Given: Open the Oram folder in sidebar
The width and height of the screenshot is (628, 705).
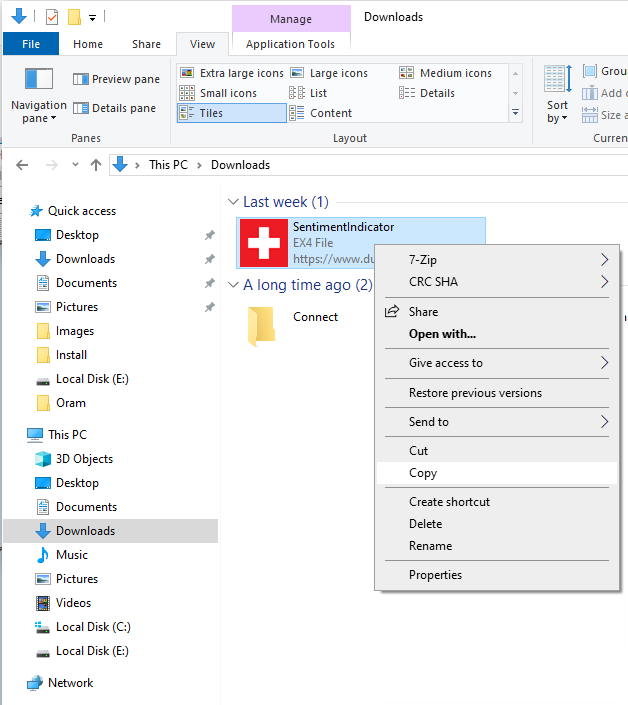Looking at the screenshot, I should pyautogui.click(x=61, y=403).
